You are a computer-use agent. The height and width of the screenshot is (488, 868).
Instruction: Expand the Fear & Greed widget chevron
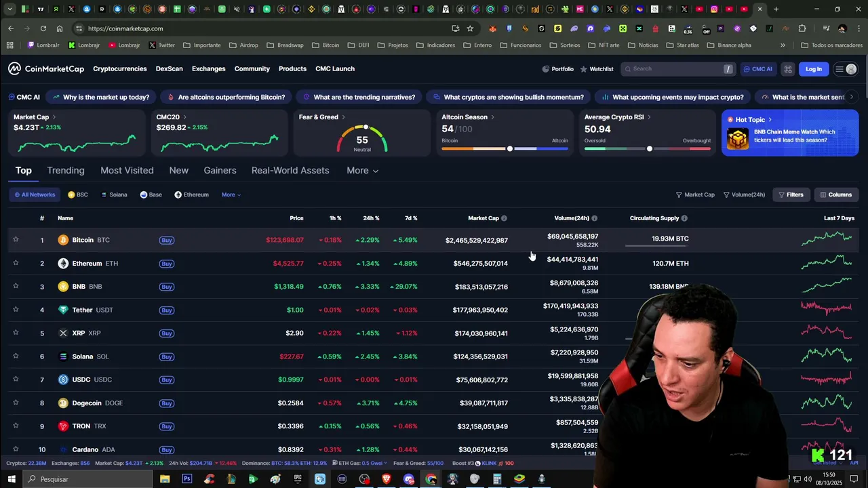[x=343, y=117]
